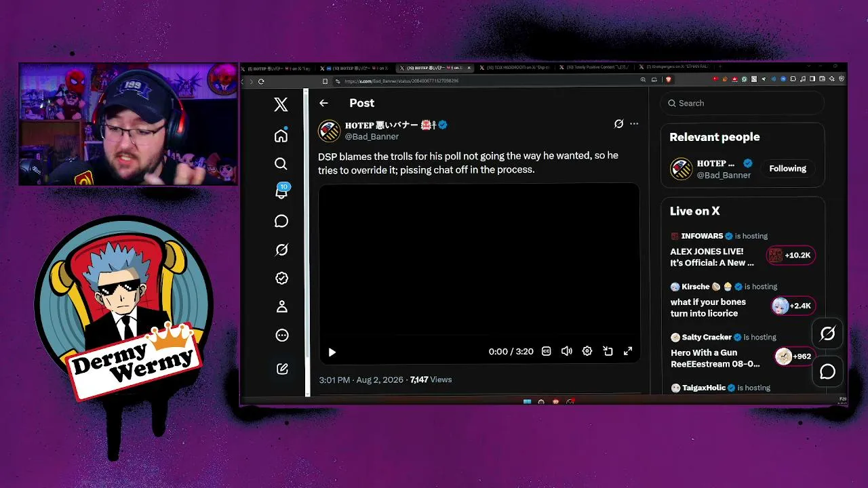The width and height of the screenshot is (868, 488).
Task: Compose a new post with feather icon
Action: (282, 369)
